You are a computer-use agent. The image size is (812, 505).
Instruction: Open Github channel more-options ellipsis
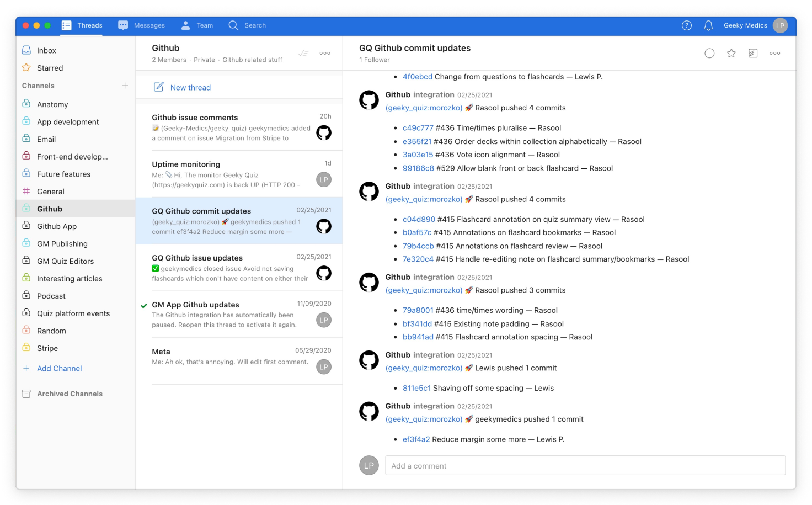[x=325, y=54]
